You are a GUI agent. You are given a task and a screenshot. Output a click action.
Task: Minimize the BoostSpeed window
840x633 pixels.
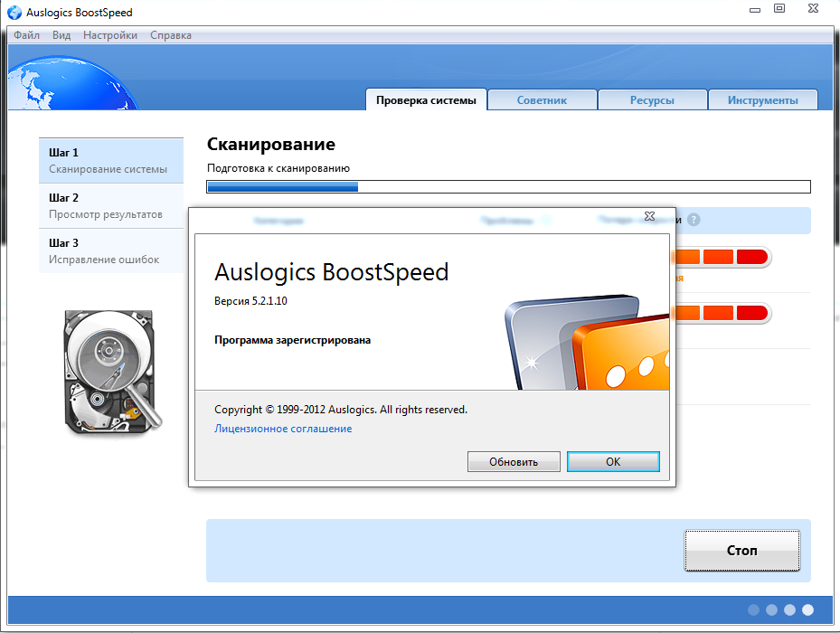tap(755, 10)
